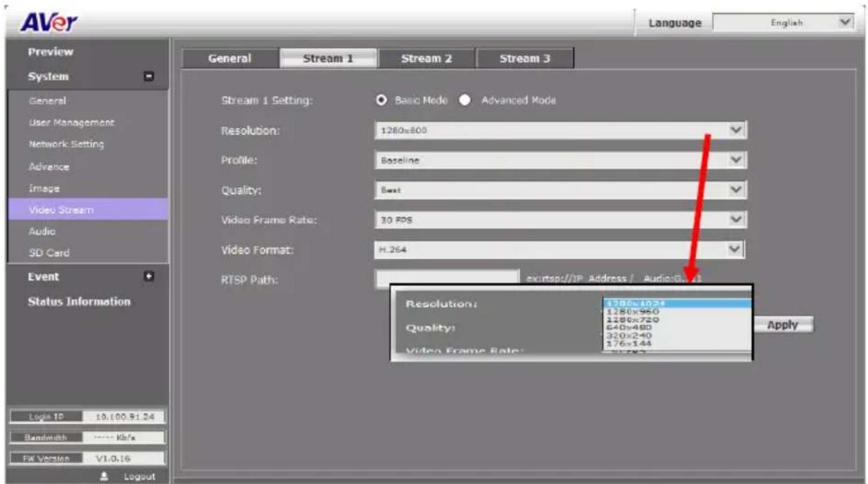This screenshot has height=484, width=868.
Task: Open the Quality dropdown showing Best
Action: (x=560, y=190)
